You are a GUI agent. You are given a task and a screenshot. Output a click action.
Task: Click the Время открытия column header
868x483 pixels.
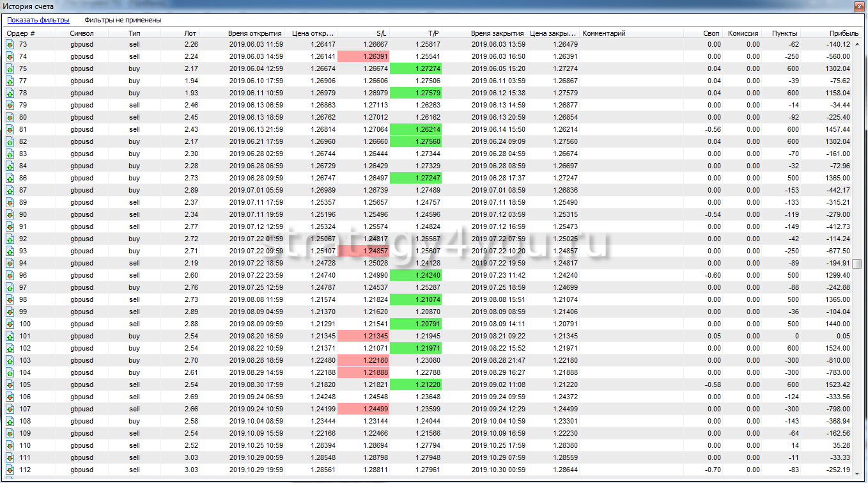coord(254,33)
